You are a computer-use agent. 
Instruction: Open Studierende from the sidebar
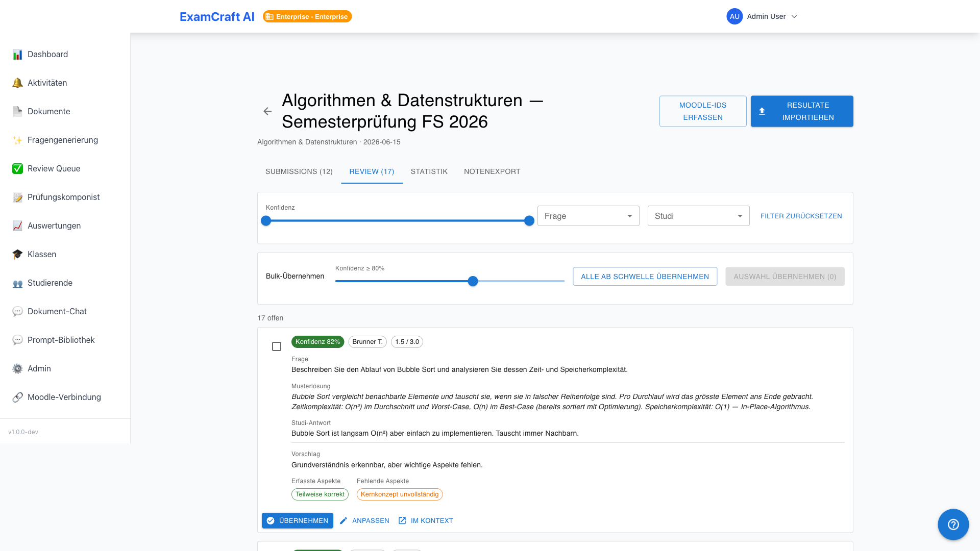pos(65,283)
